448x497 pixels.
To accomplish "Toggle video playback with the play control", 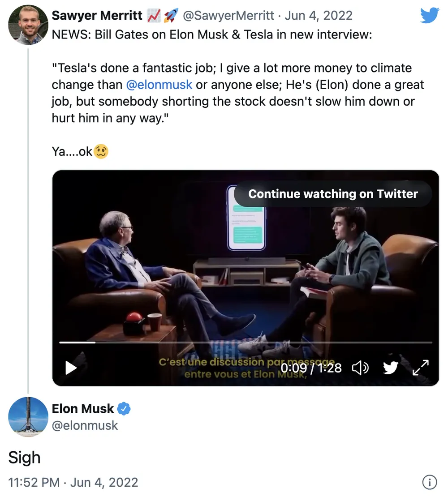I will tap(70, 368).
